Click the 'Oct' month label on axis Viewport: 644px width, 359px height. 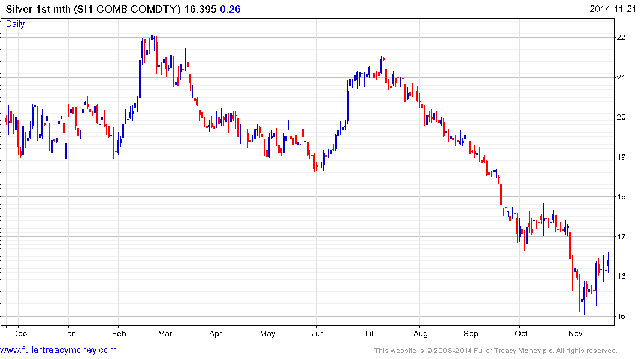click(521, 333)
